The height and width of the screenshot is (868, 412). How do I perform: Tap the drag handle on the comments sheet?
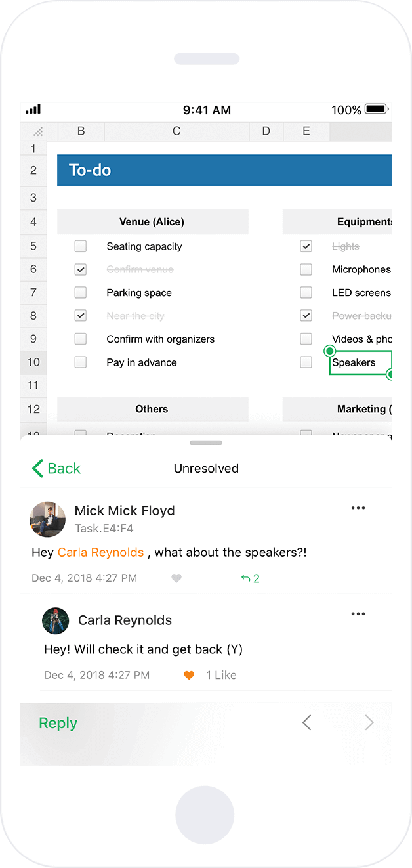tap(206, 443)
